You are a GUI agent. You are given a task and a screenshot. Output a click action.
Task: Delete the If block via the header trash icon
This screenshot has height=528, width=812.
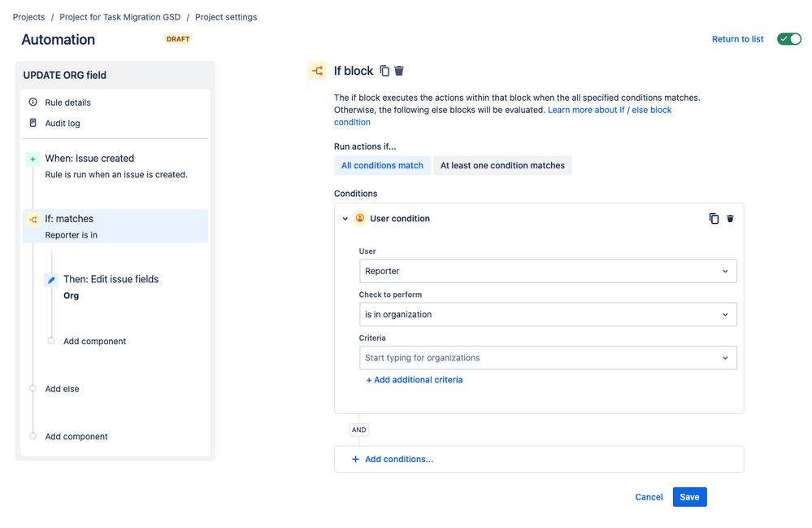pos(399,71)
